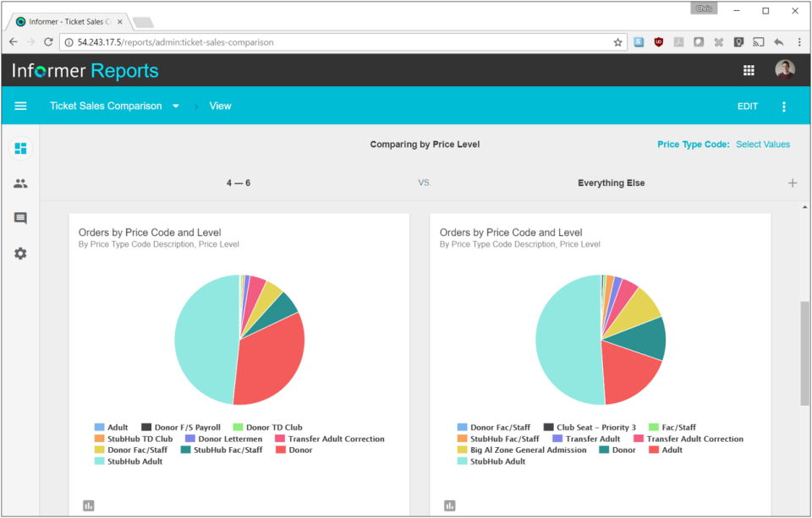Toggle left chart StubHub Adult legend item

coord(129,461)
